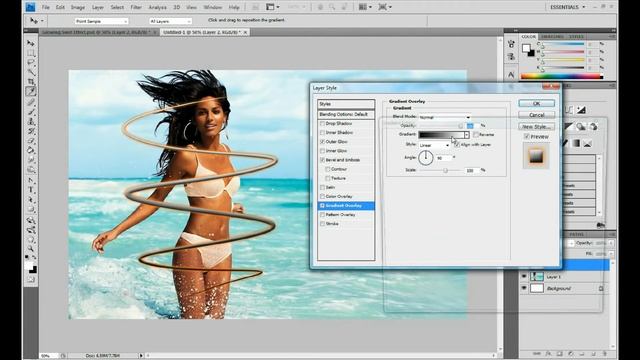Viewport: 640px width, 360px height.
Task: Select the Pen tool
Action: click(31, 180)
